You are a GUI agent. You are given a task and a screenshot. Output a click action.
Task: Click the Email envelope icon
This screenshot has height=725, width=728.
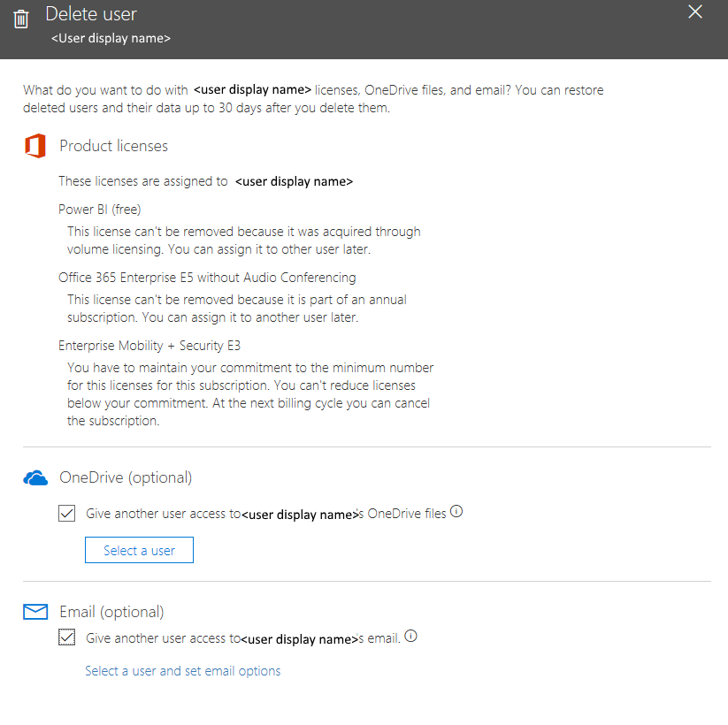click(x=35, y=612)
